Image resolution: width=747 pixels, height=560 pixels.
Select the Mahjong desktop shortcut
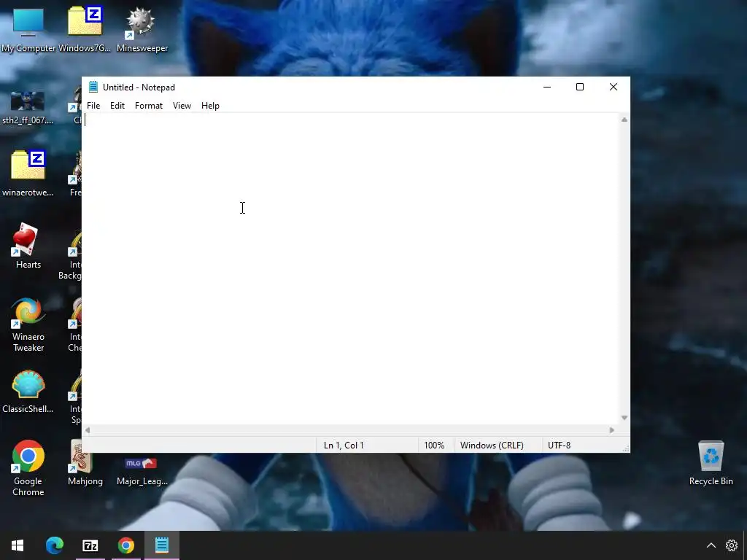[85, 463]
